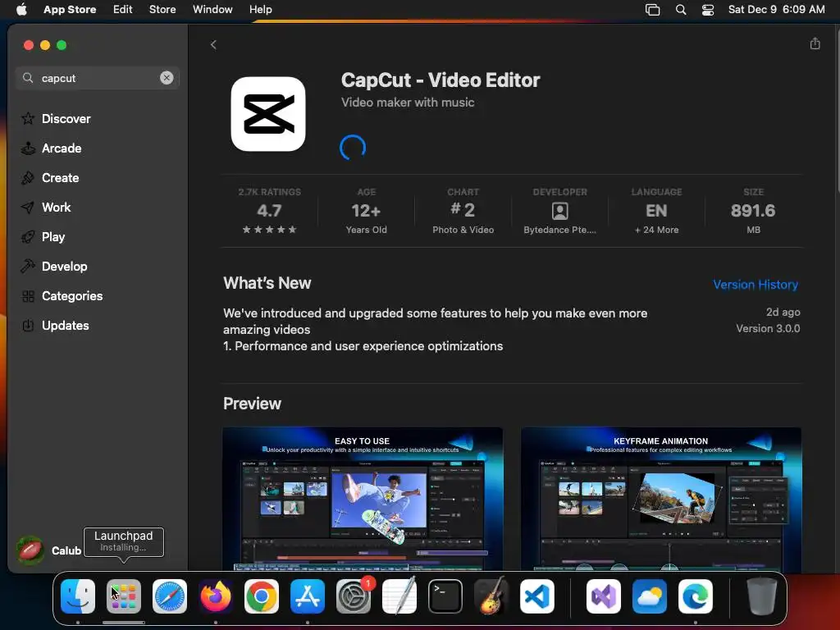
Task: Go back with the chevron arrow
Action: [213, 44]
